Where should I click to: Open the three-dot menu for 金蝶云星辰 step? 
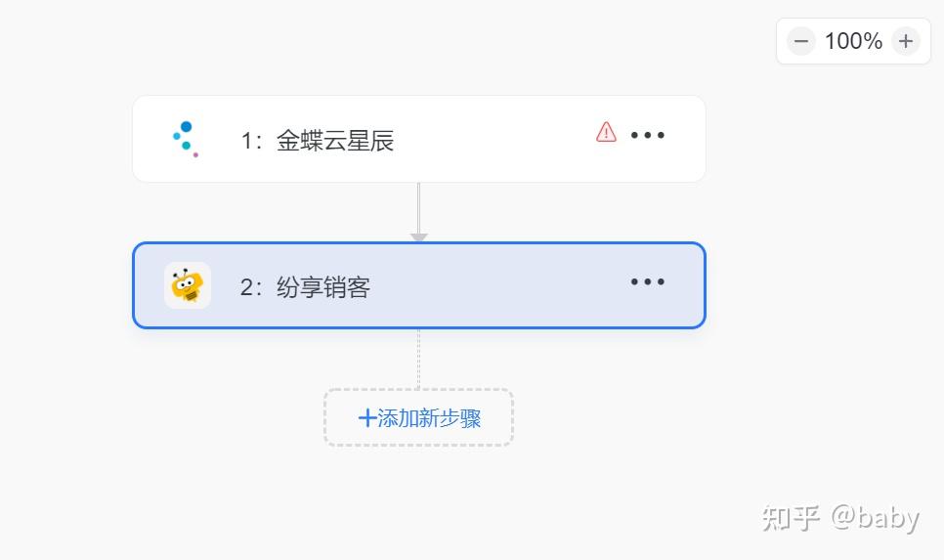[x=647, y=135]
